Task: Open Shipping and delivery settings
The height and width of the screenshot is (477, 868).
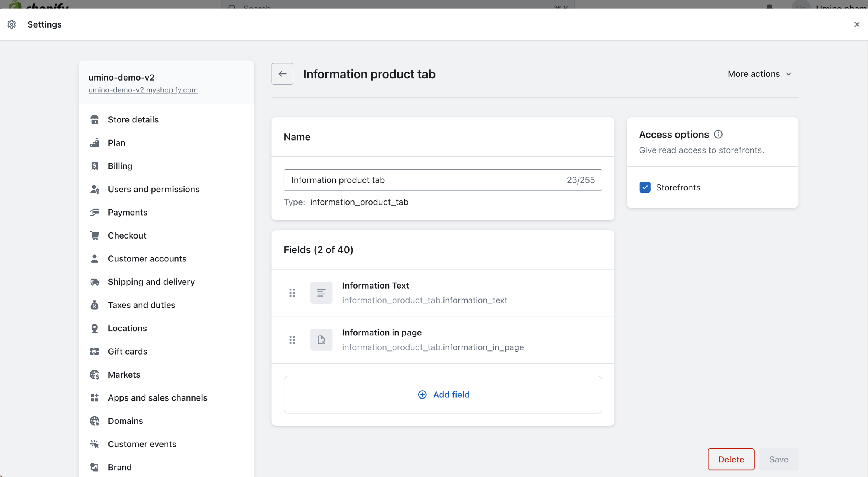Action: (151, 282)
